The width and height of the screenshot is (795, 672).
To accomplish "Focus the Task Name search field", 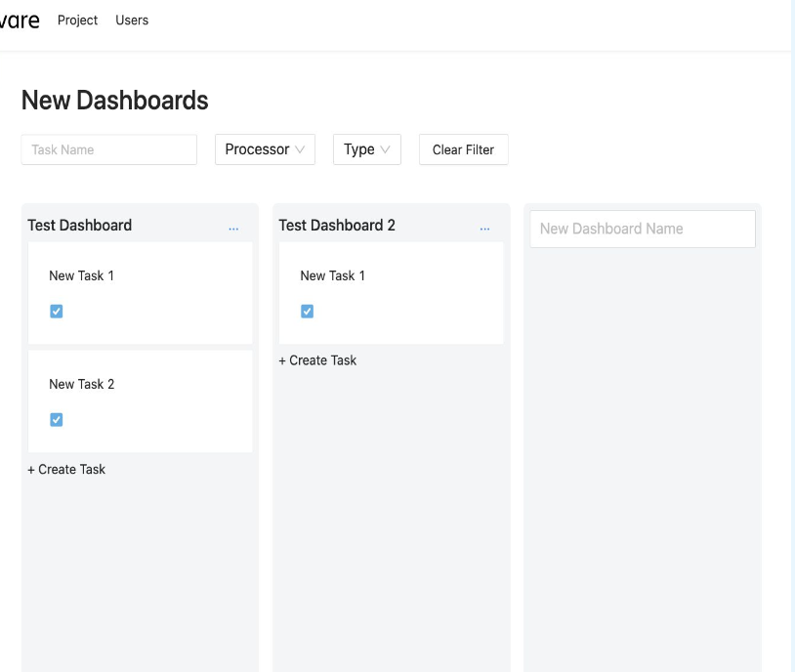I will (x=108, y=149).
